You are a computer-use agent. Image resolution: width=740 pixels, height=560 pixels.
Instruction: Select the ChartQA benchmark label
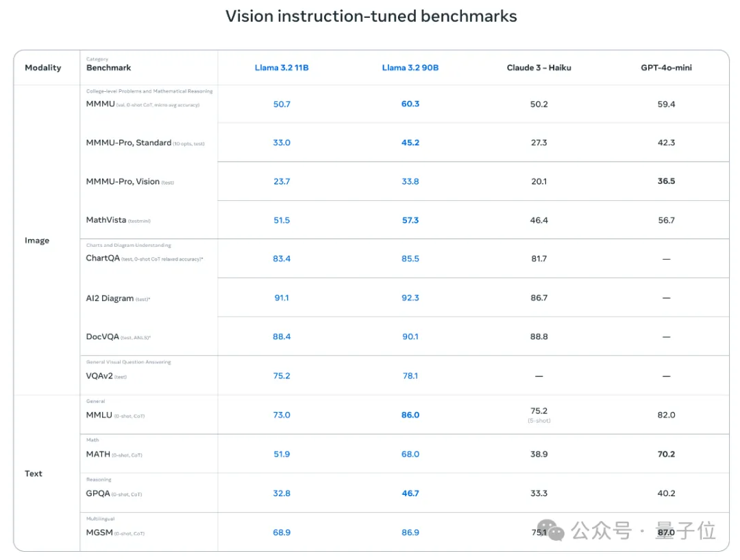coord(103,258)
